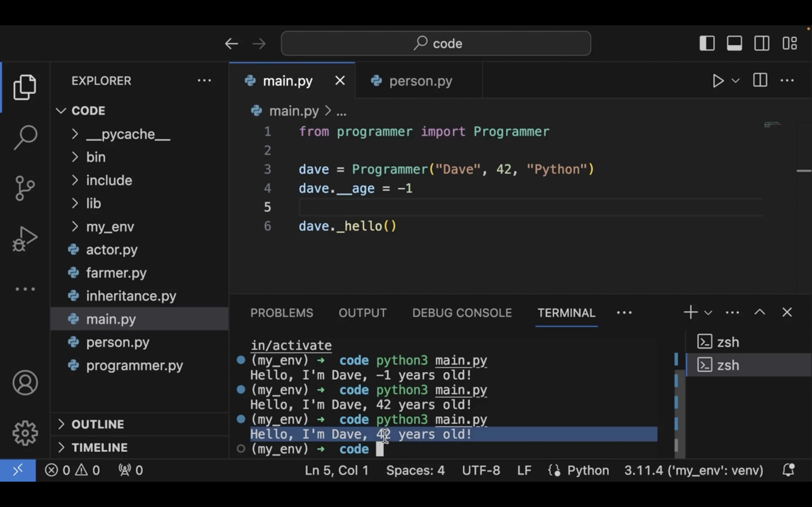Open the new terminal launch profile dropdown

[x=708, y=313]
